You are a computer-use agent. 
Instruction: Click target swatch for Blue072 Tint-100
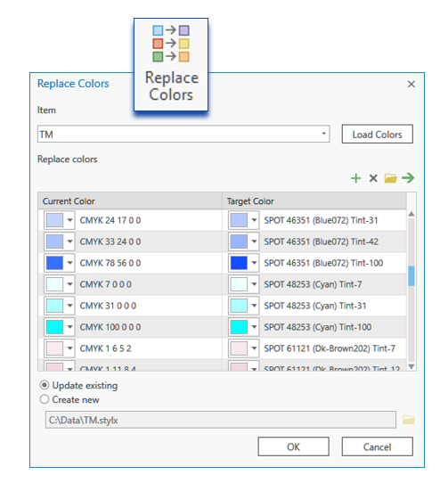click(x=239, y=263)
